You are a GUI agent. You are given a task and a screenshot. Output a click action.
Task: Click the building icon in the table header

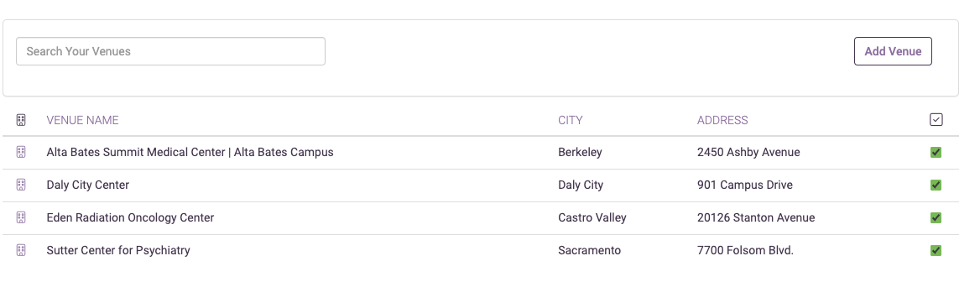tap(21, 120)
